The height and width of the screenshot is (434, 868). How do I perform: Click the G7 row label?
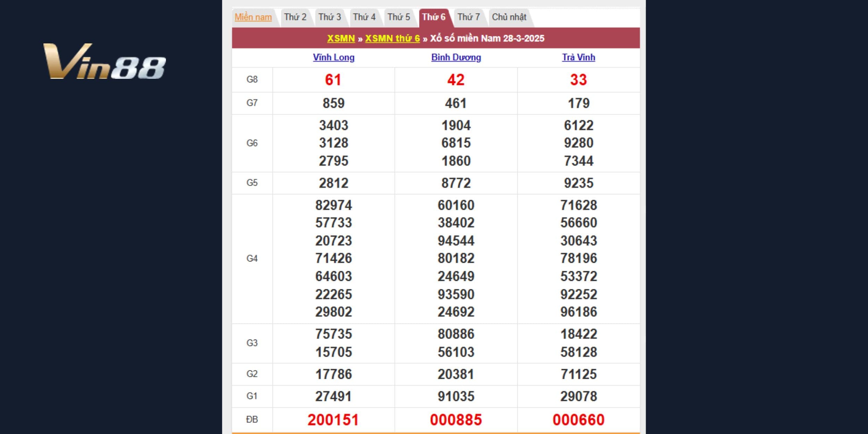252,103
